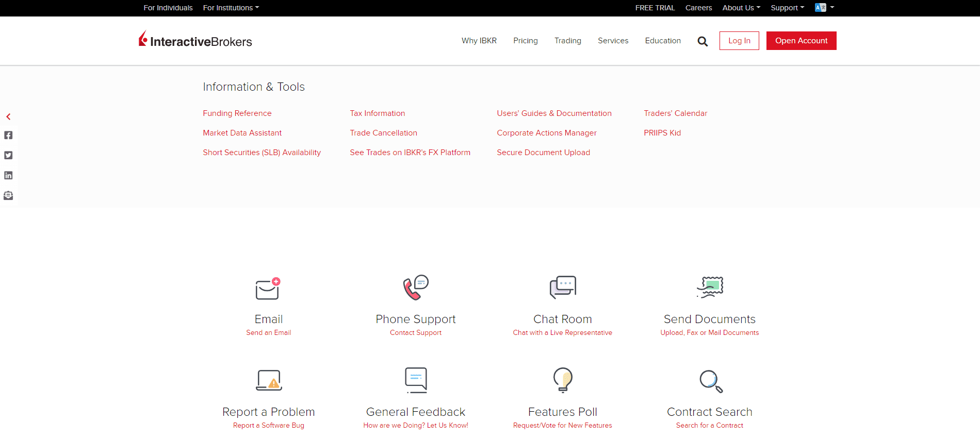
Task: Click the Send an Email link
Action: 269,333
